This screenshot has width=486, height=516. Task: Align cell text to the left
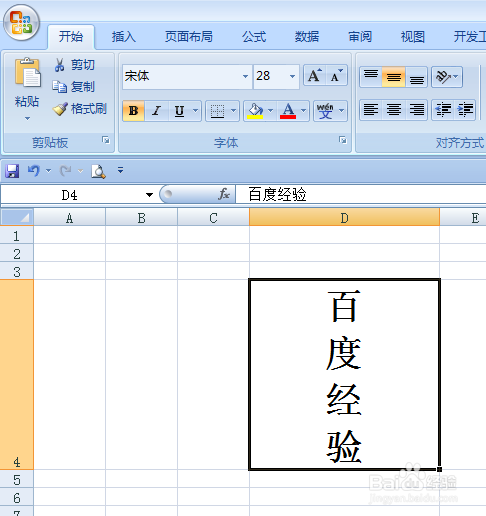point(371,110)
